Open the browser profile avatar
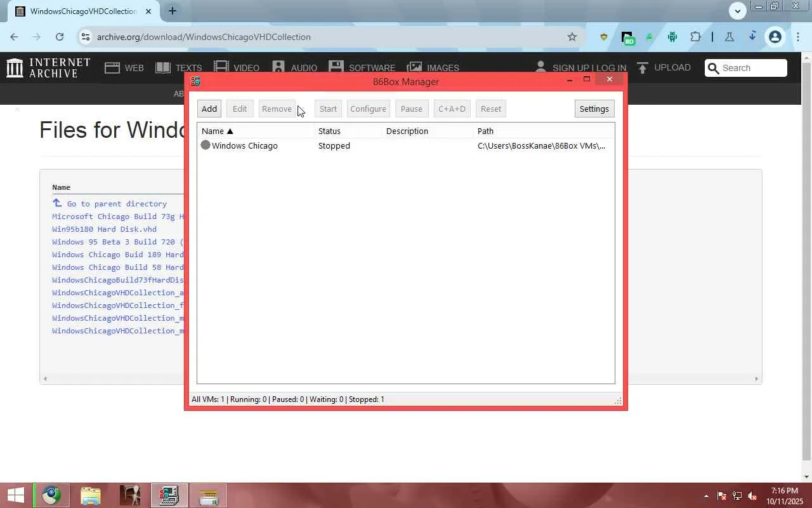 click(x=775, y=37)
